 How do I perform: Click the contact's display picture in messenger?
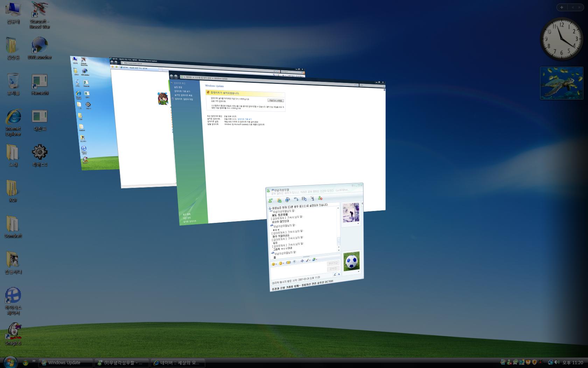click(x=351, y=212)
